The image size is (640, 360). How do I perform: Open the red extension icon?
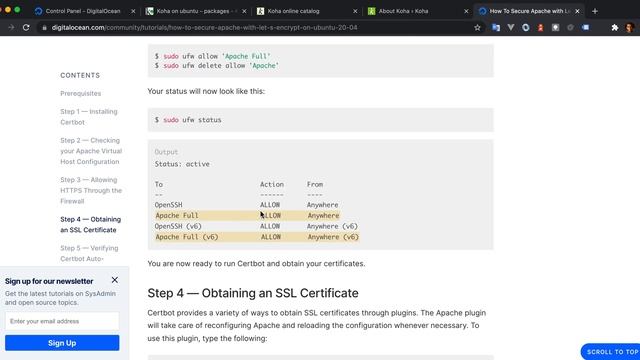tap(540, 27)
